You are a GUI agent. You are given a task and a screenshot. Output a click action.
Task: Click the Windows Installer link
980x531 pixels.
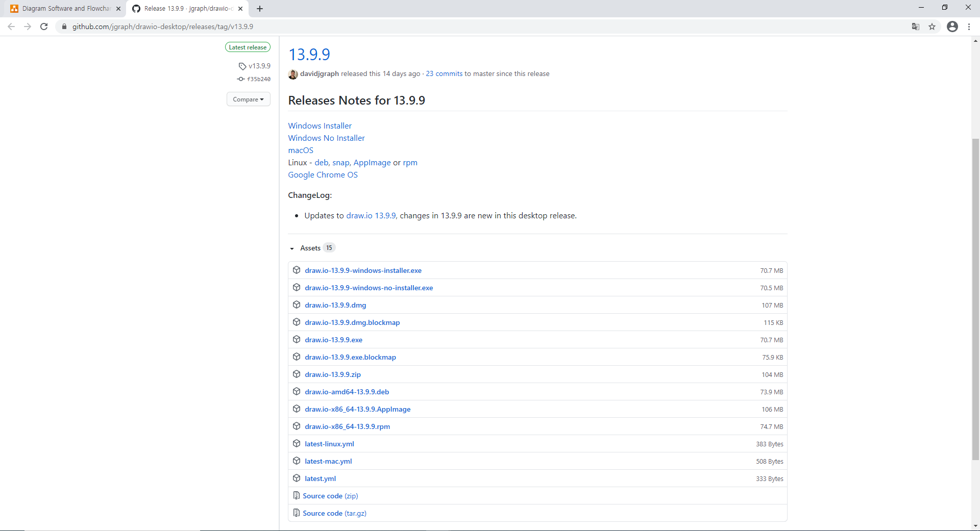(320, 126)
